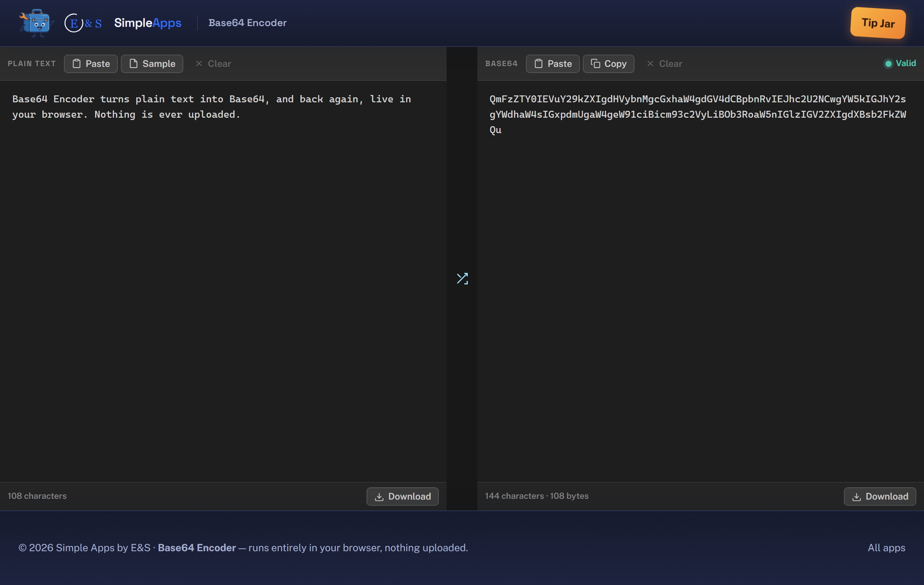The width and height of the screenshot is (924, 585).
Task: Copy the Base64 output
Action: pyautogui.click(x=609, y=64)
